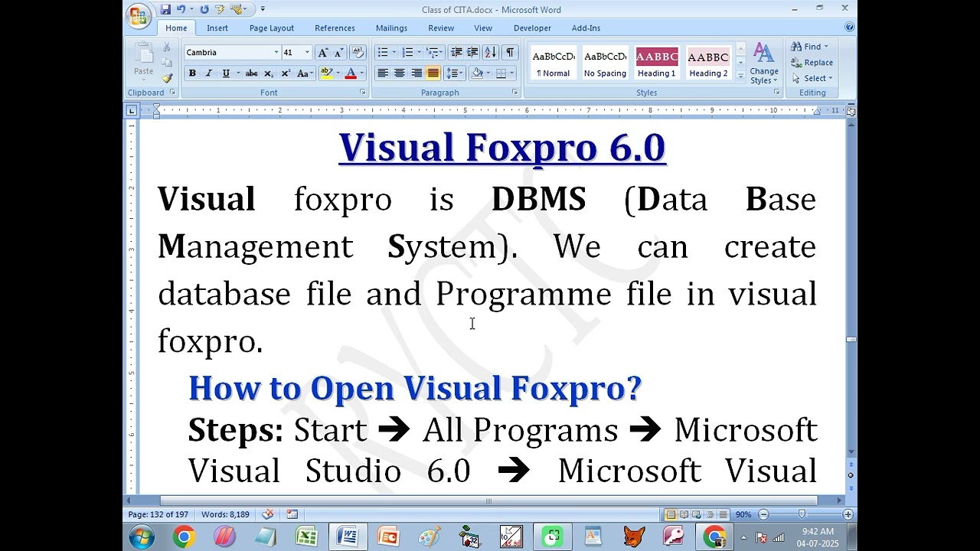Redo the last action
Image resolution: width=980 pixels, height=551 pixels.
pos(204,9)
